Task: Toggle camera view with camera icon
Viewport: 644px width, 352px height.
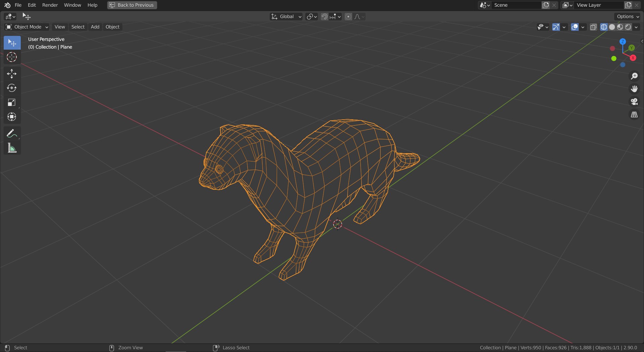Action: coord(634,102)
